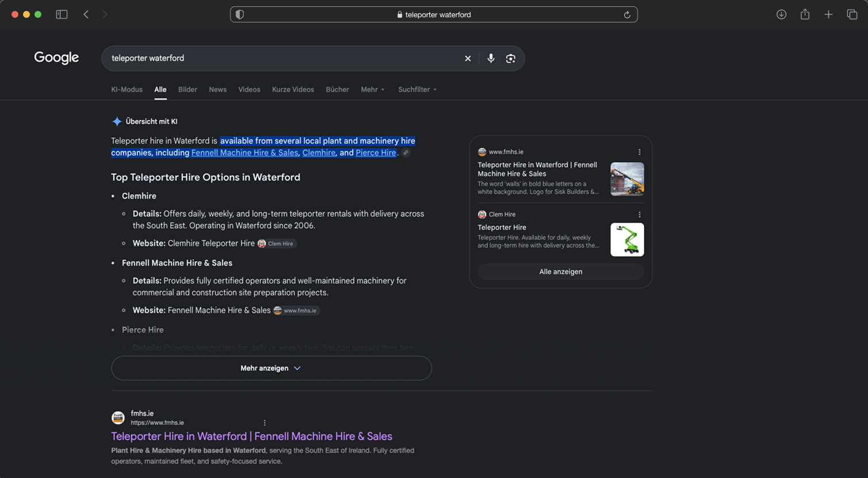Switch to the Bilder tab

tap(187, 90)
